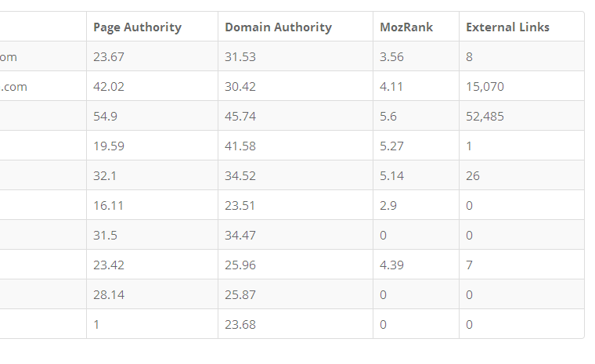Click Domain Authority value 23.68
The height and width of the screenshot is (364, 595).
pyautogui.click(x=240, y=325)
